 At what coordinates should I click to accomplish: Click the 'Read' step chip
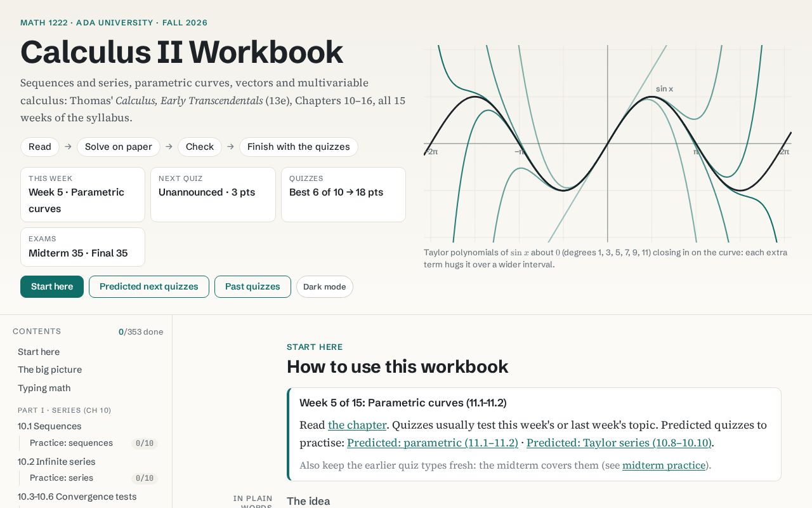tap(40, 147)
